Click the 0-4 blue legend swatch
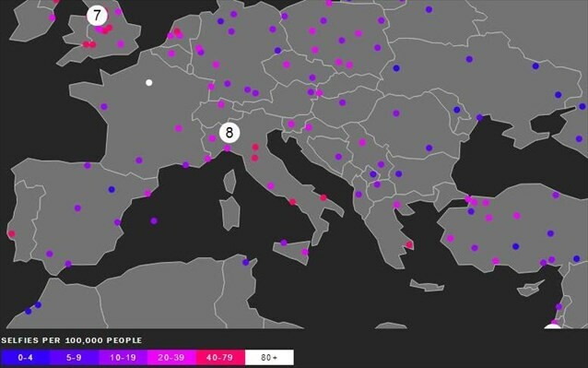 (x=25, y=358)
